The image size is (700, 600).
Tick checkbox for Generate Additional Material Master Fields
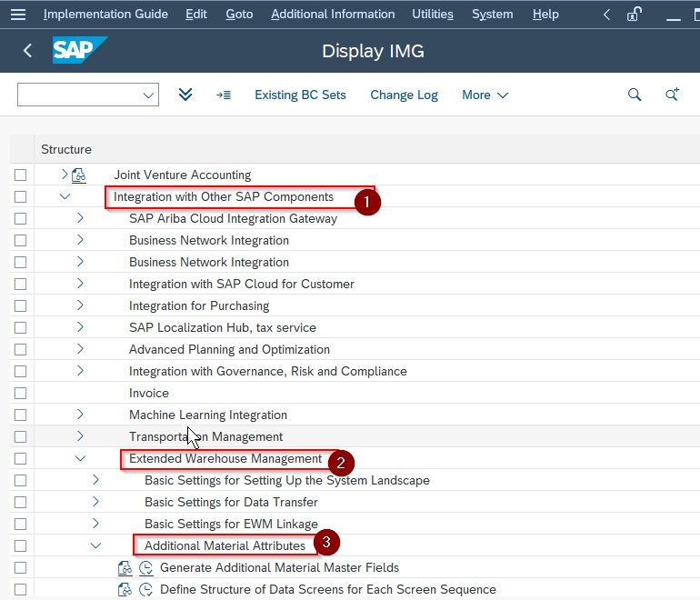20,568
